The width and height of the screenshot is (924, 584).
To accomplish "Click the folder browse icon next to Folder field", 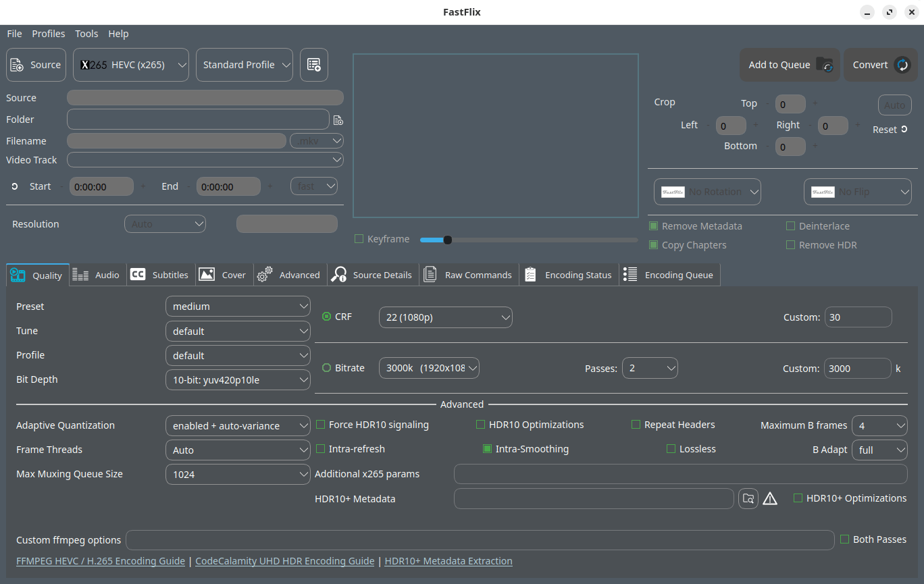I will (338, 120).
